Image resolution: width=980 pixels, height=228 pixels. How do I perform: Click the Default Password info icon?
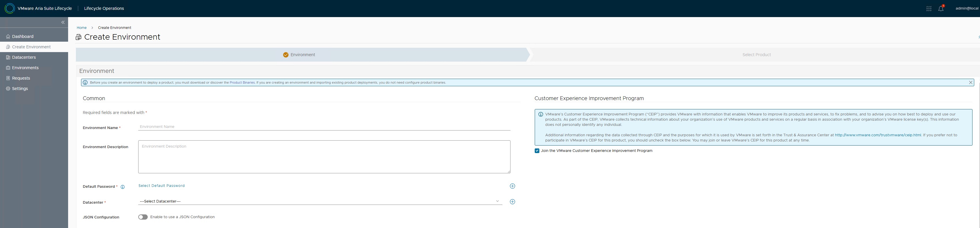point(122,187)
